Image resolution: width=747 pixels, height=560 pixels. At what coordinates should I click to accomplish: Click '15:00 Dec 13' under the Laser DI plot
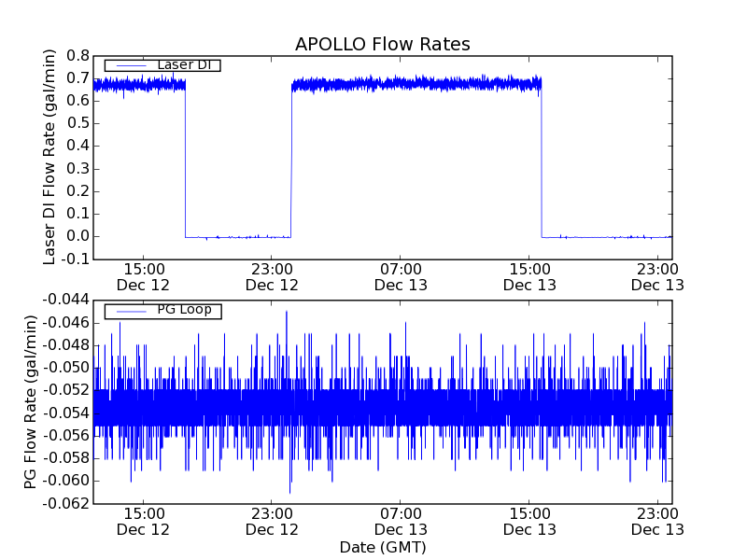coord(529,277)
